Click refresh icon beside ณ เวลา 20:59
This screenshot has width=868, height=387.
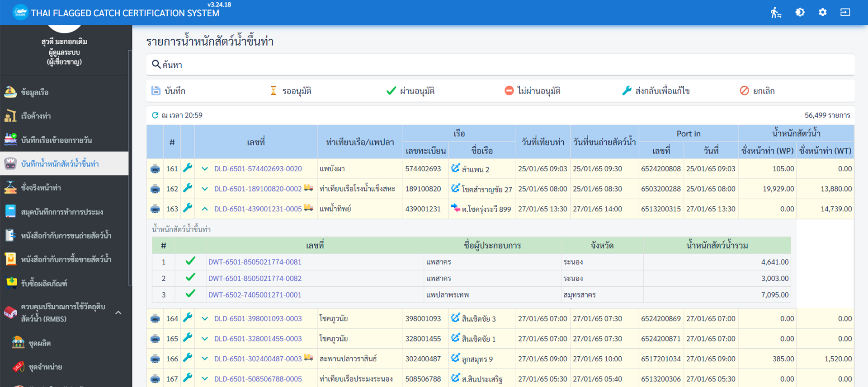pos(155,115)
